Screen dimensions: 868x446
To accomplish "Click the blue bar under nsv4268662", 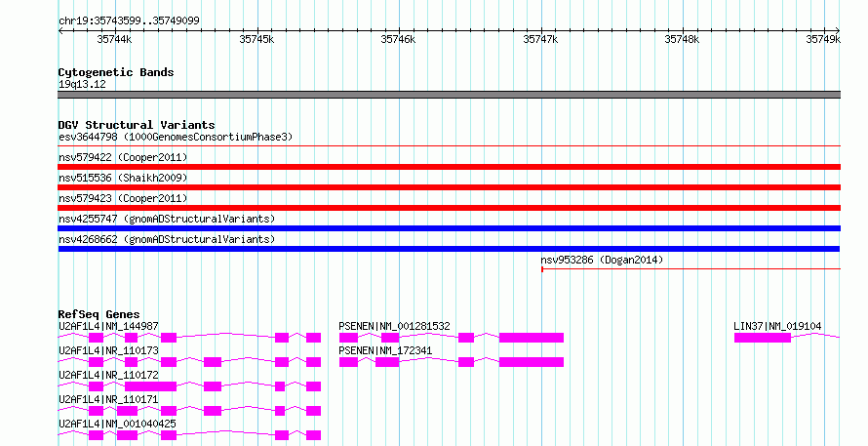I will coord(449,249).
